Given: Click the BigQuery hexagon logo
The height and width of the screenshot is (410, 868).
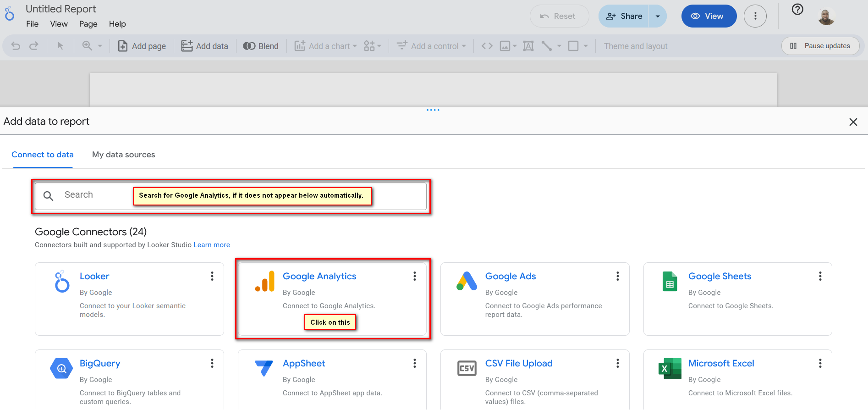Looking at the screenshot, I should pos(61,368).
